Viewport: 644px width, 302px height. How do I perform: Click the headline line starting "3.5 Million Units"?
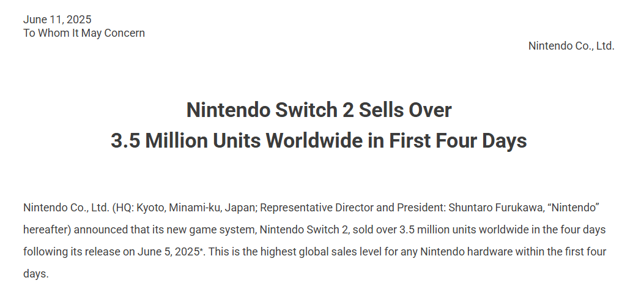(x=319, y=141)
